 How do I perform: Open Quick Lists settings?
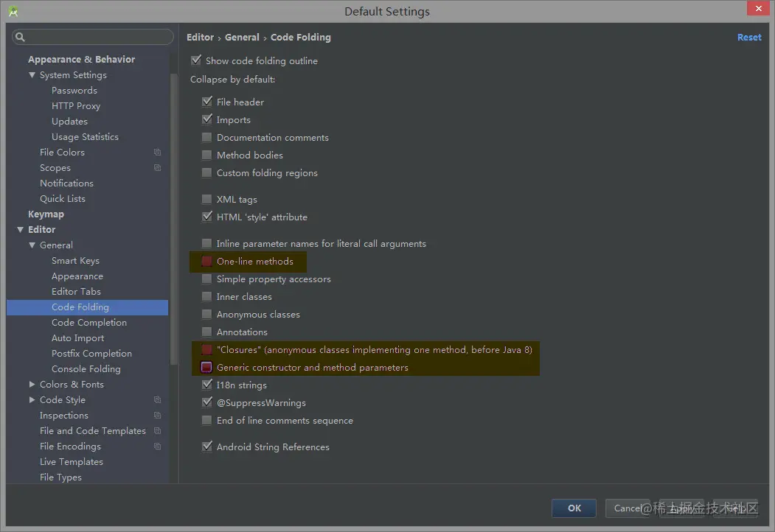62,198
